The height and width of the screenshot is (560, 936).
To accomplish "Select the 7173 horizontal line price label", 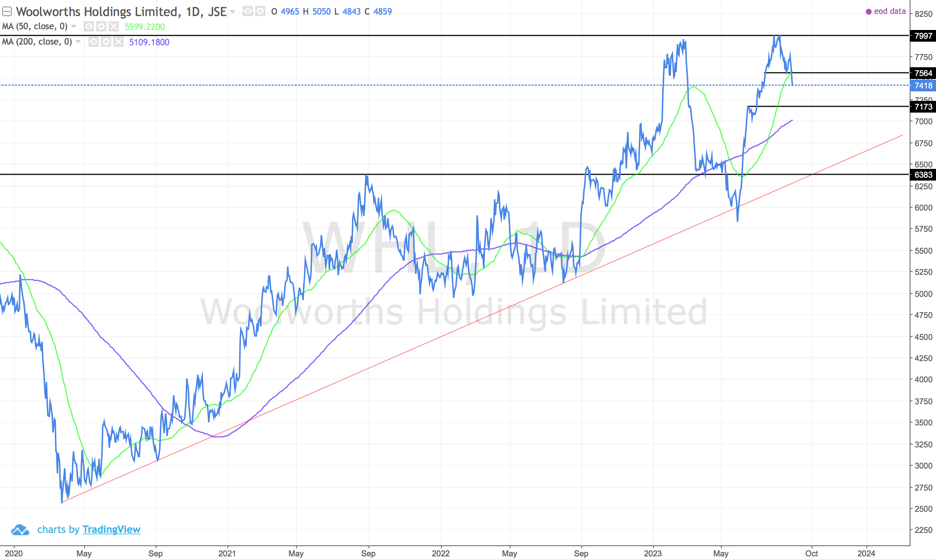I will pos(923,106).
